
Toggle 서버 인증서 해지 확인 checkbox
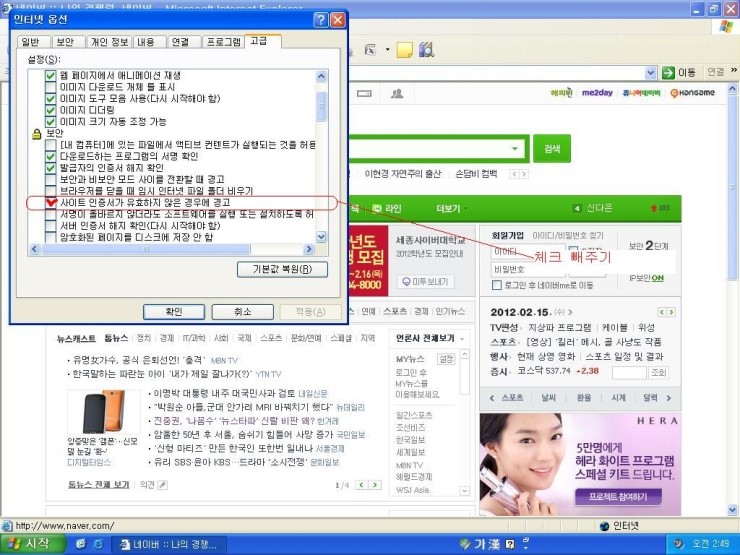pos(50,226)
